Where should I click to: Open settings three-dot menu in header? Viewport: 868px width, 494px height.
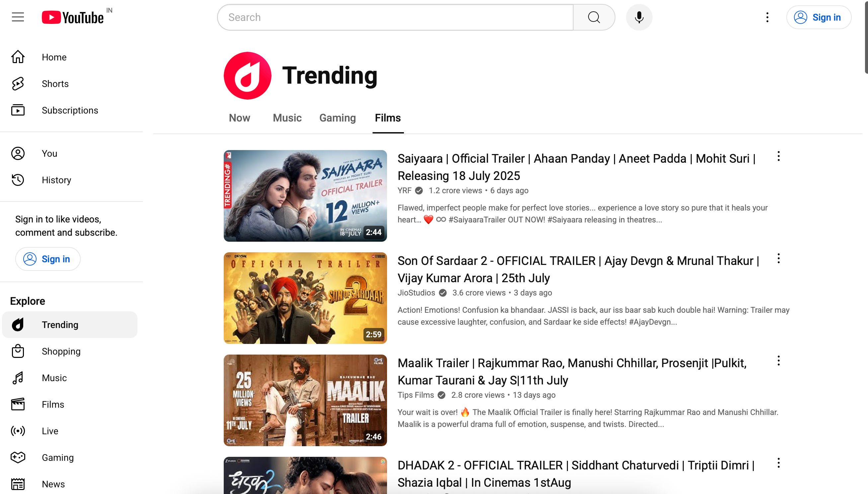coord(767,17)
